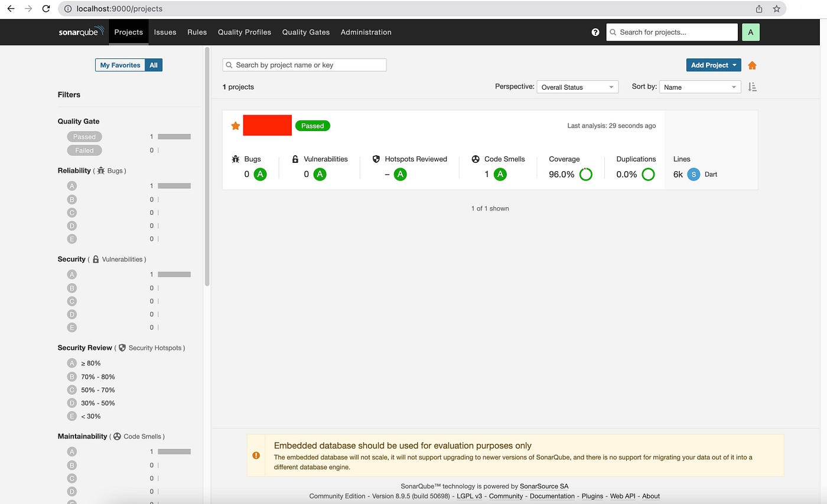Click the Duplications circle indicator
This screenshot has width=827, height=504.
[648, 174]
